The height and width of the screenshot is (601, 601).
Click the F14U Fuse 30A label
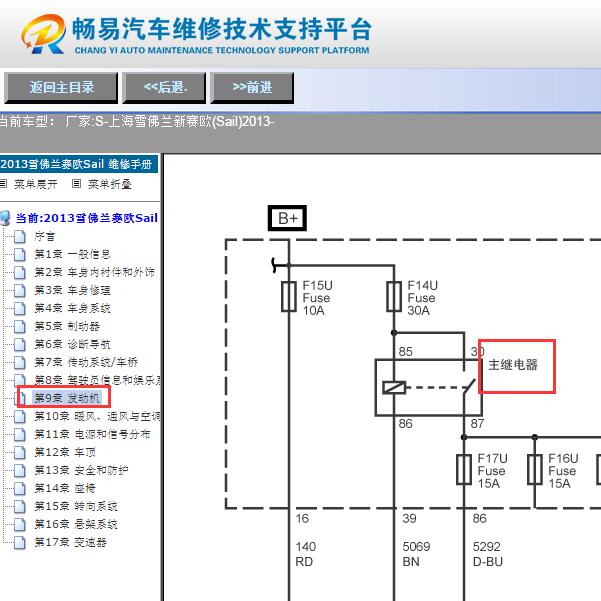(422, 298)
